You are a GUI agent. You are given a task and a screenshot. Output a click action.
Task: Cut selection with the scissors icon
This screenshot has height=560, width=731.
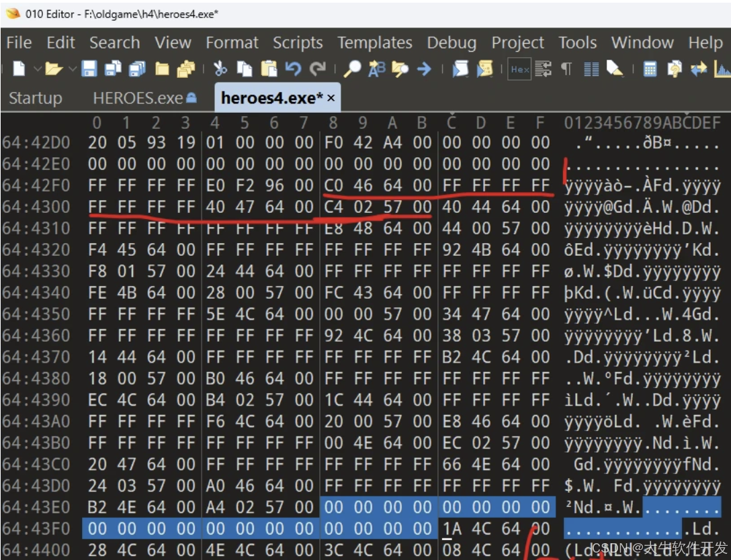[x=220, y=69]
